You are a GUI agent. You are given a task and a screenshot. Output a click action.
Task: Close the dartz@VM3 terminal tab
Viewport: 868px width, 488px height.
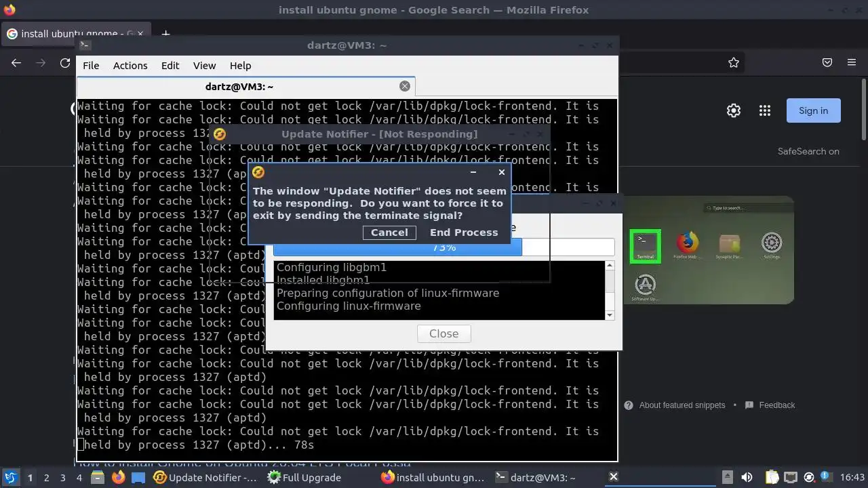click(405, 86)
